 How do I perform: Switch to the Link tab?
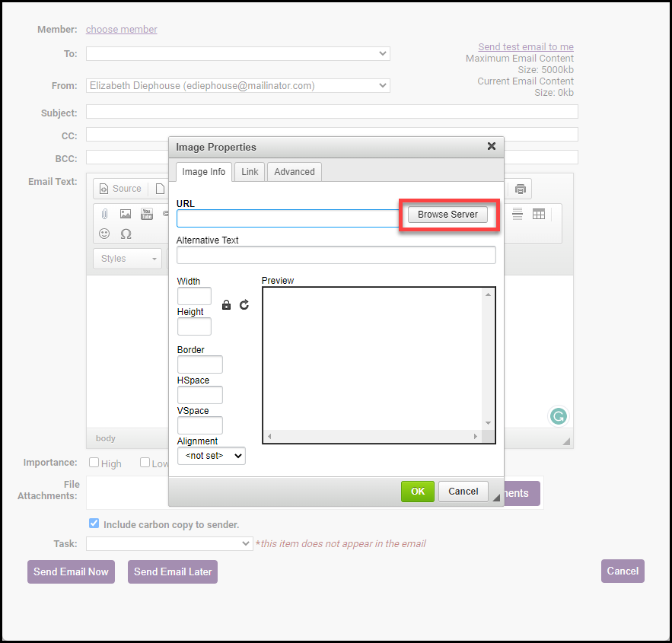[250, 172]
